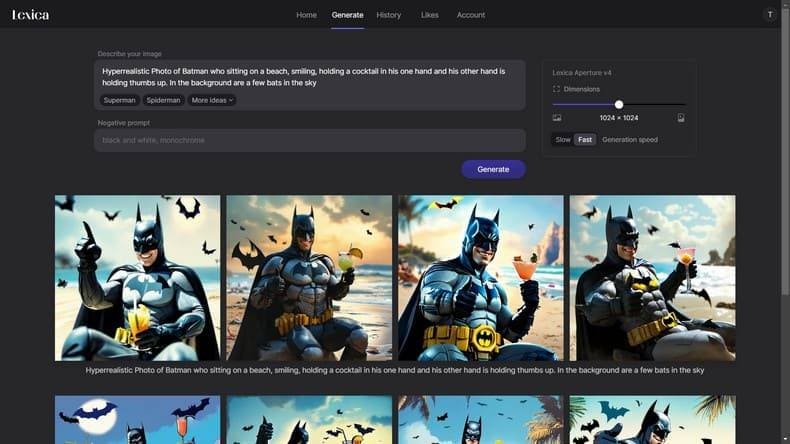Open lower-row thumbnail with full moon
790x444 pixels.
pos(138,419)
